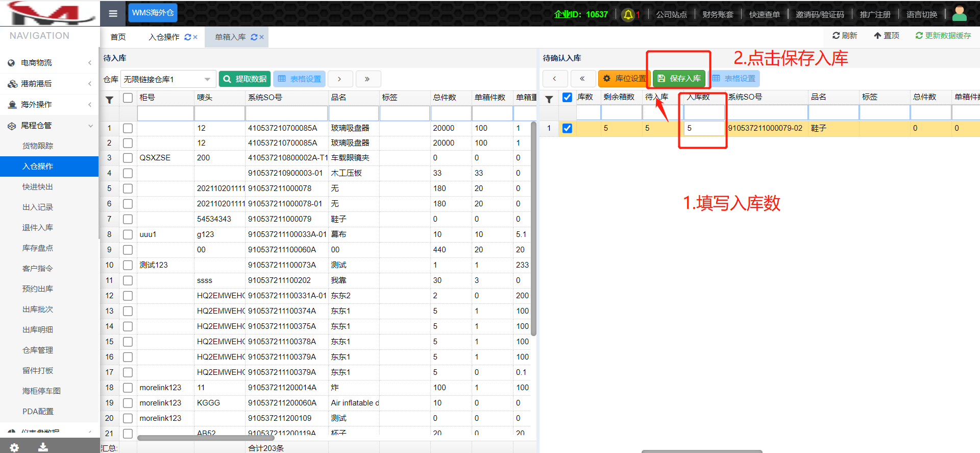Switch to the 首页 tab
This screenshot has height=453, width=980.
click(118, 37)
